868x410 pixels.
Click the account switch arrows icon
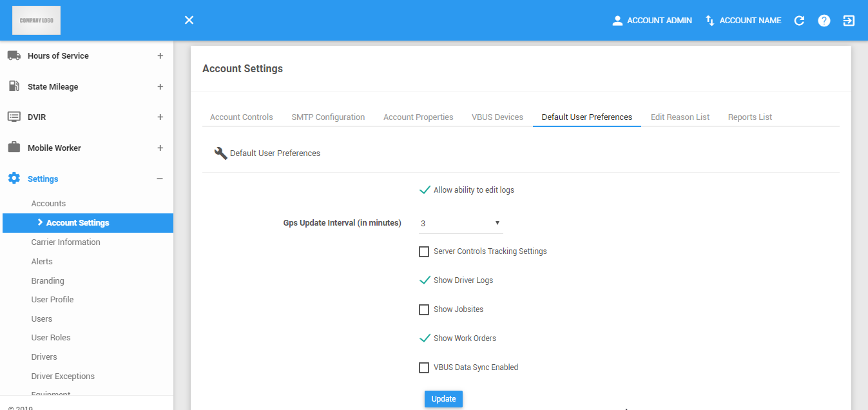tap(710, 21)
